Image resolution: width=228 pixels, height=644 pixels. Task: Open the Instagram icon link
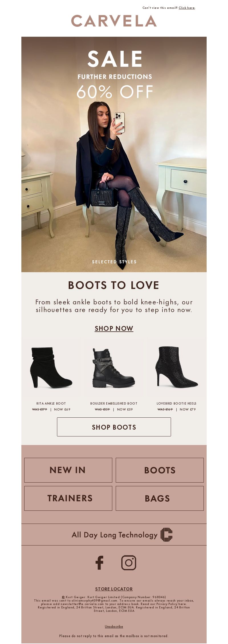pos(129,563)
